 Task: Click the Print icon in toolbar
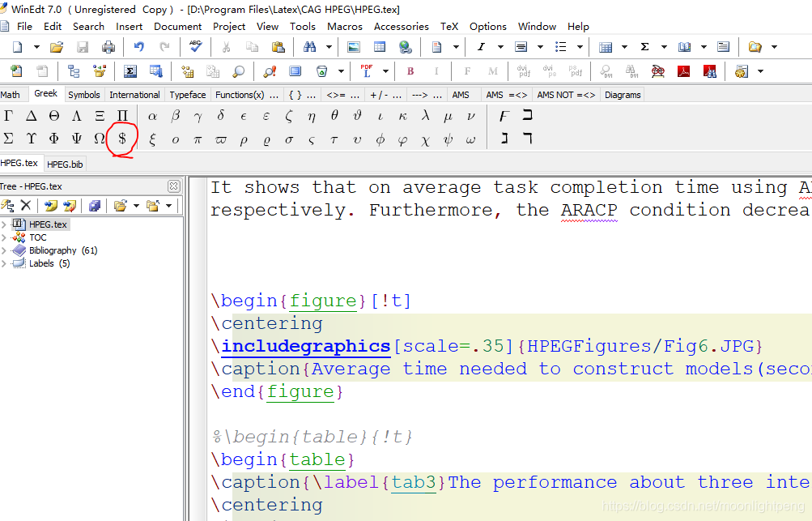click(x=108, y=47)
